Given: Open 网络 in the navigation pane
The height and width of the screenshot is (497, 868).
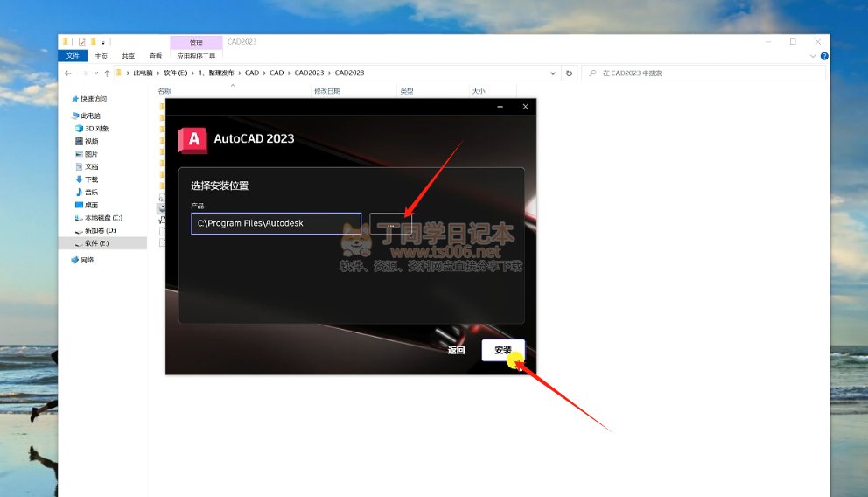Looking at the screenshot, I should tap(83, 260).
